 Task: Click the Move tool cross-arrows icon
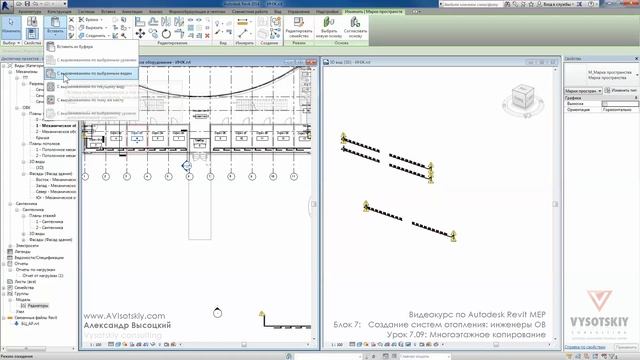140,33
